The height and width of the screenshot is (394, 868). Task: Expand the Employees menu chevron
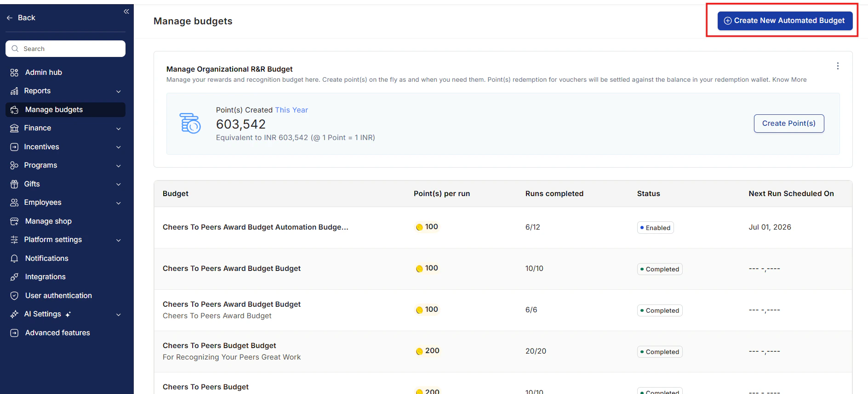click(119, 203)
